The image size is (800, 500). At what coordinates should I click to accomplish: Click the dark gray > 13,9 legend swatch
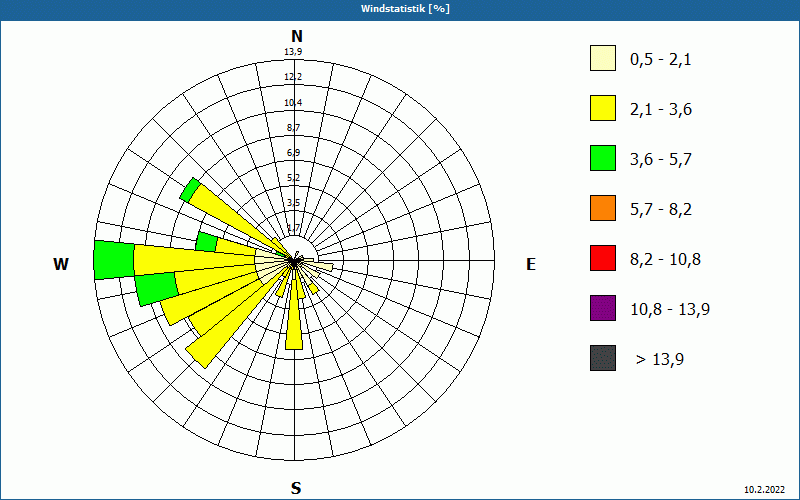603,358
